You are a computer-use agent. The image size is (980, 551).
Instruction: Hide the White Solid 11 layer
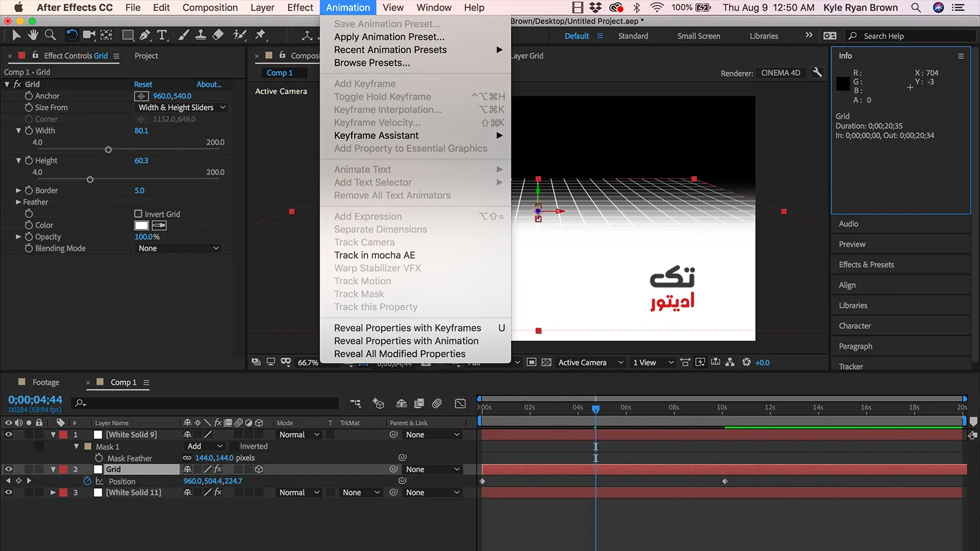(x=9, y=492)
